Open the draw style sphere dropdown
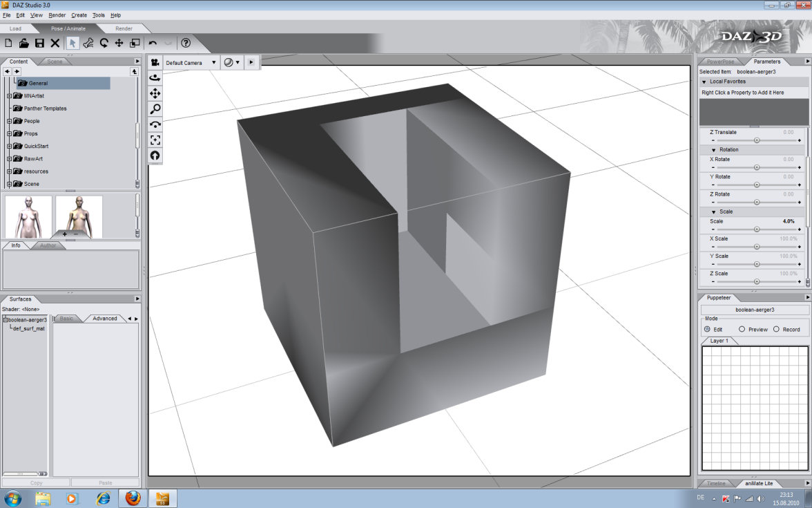Image resolution: width=812 pixels, height=508 pixels. 231,63
